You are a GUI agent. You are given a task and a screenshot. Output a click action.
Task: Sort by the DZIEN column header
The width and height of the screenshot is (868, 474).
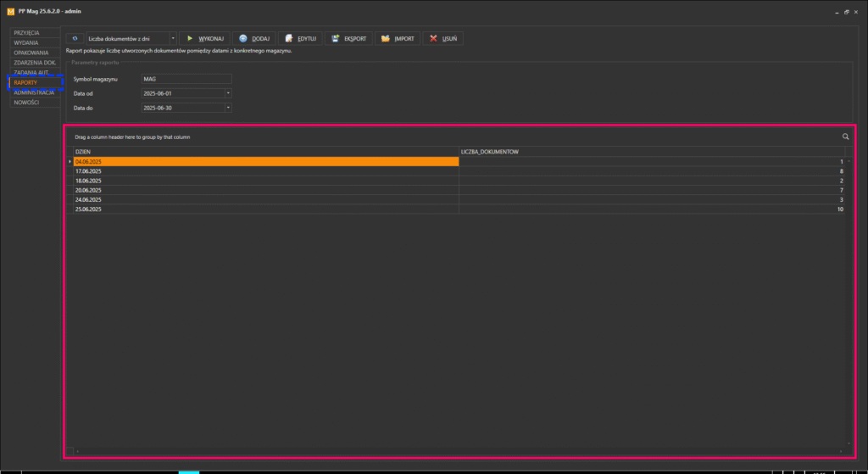(x=266, y=152)
